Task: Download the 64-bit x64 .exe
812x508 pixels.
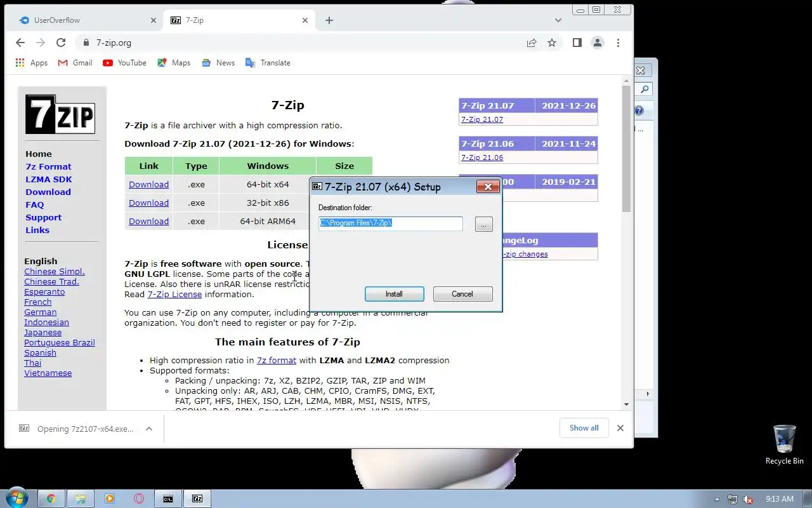Action: click(148, 184)
